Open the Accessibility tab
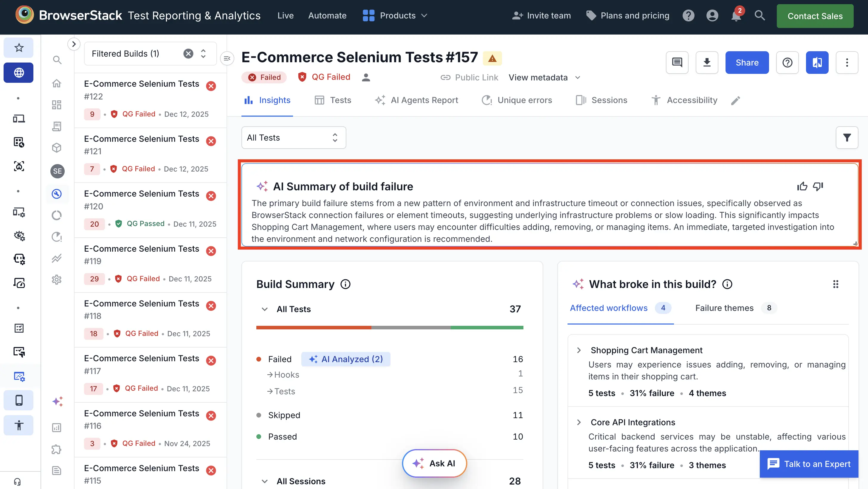This screenshot has width=868, height=489. coord(684,100)
